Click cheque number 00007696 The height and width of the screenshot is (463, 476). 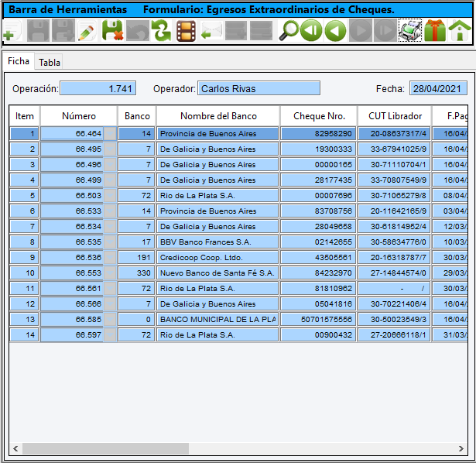318,196
